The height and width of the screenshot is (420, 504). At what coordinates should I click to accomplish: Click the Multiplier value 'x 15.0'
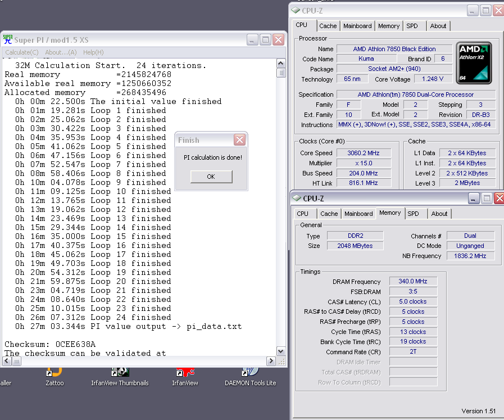click(364, 163)
